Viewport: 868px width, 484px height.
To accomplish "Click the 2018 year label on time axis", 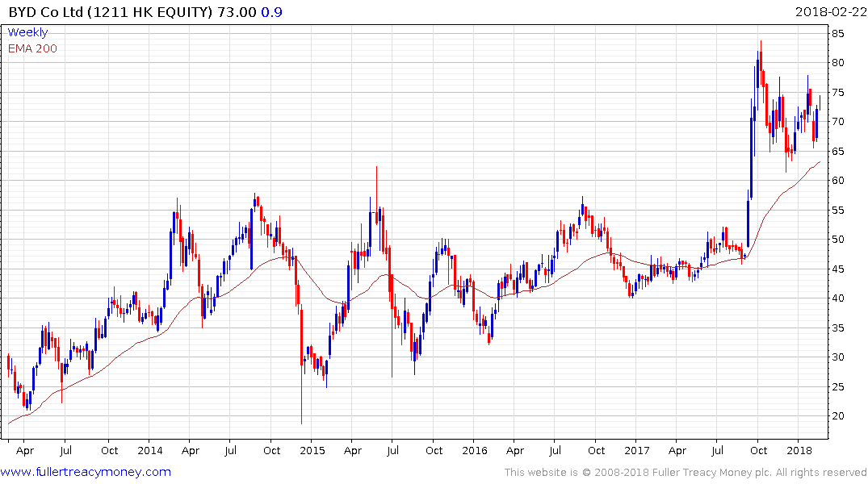I will click(799, 451).
